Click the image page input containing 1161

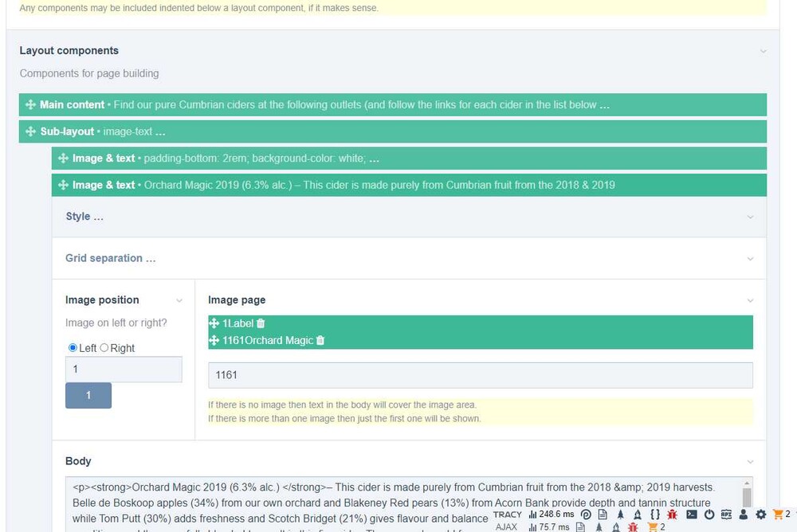[x=480, y=375]
